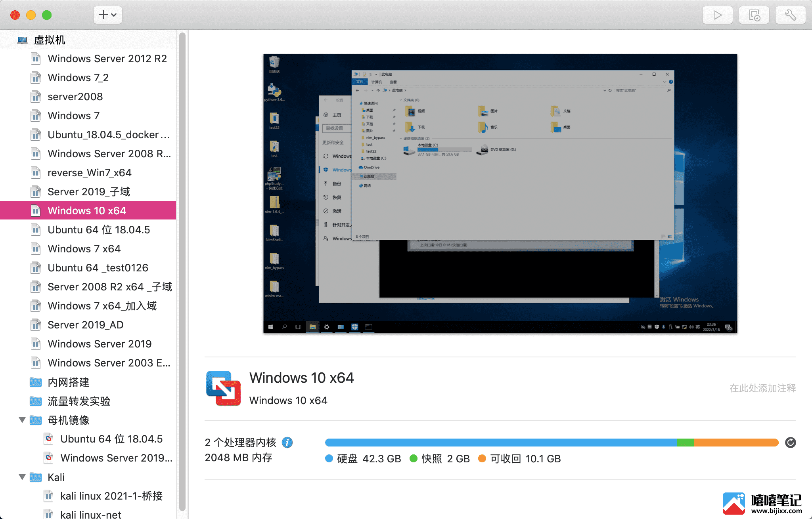Open the add virtual machine dropdown

107,15
